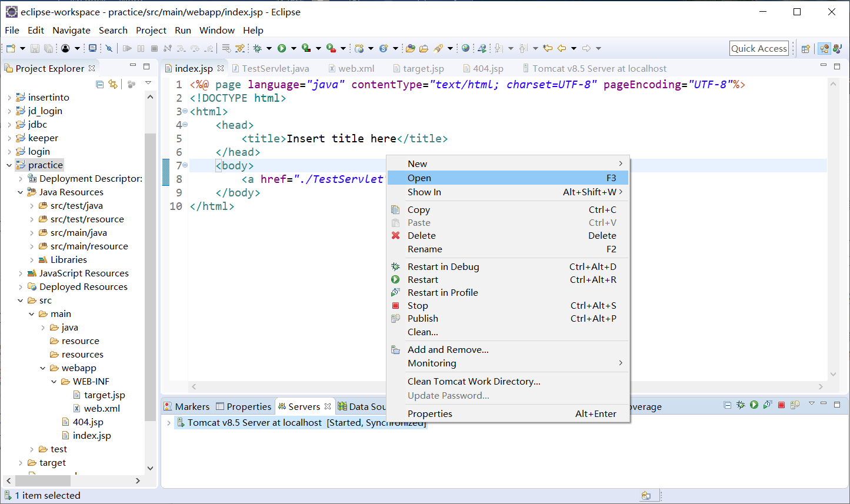Click the Coverage launch toolbar icon

[x=306, y=48]
